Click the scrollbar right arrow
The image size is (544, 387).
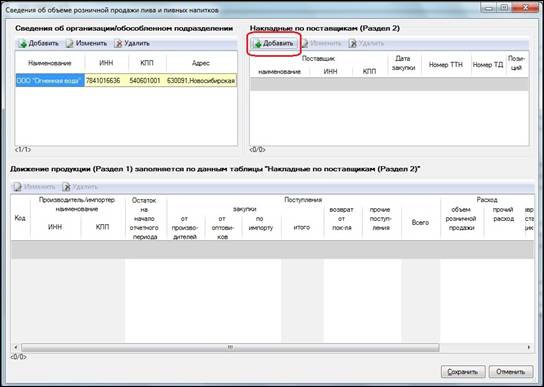pyautogui.click(x=529, y=347)
